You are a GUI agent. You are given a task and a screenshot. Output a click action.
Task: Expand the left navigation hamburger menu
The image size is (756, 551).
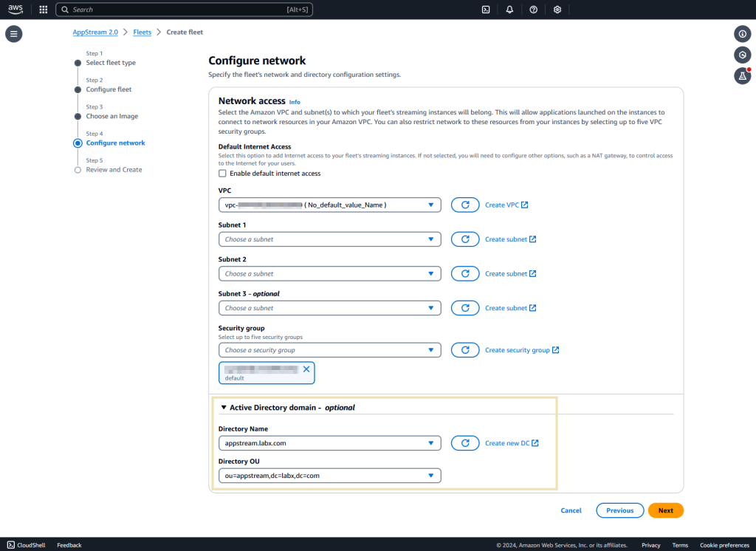13,34
